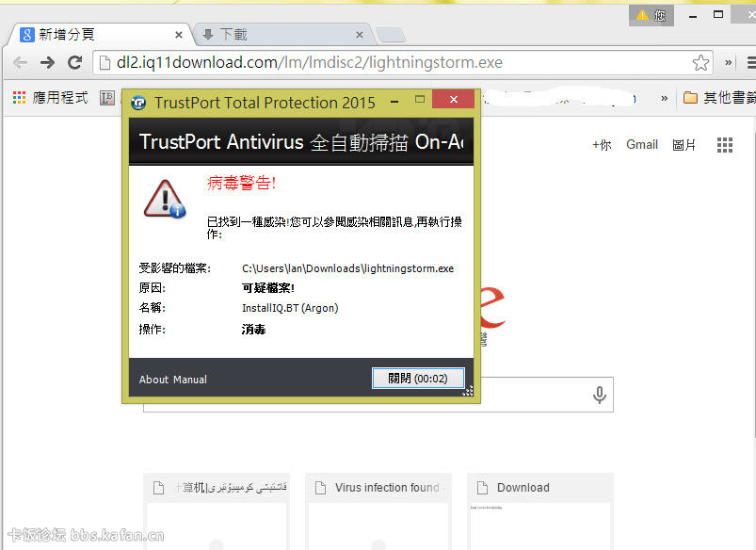Open a new tab with the blank tab button
This screenshot has width=756, height=550.
pos(390,36)
